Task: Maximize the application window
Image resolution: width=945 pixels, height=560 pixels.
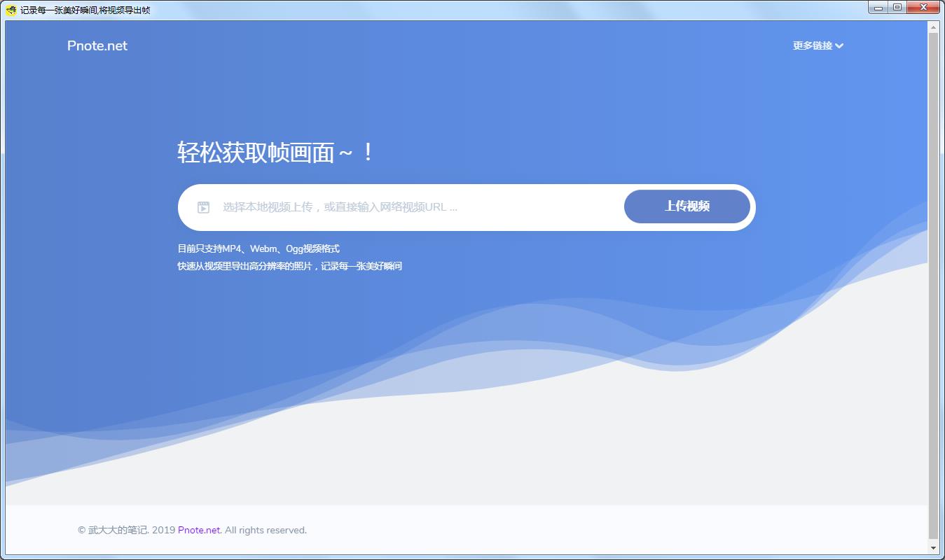Action: [897, 8]
